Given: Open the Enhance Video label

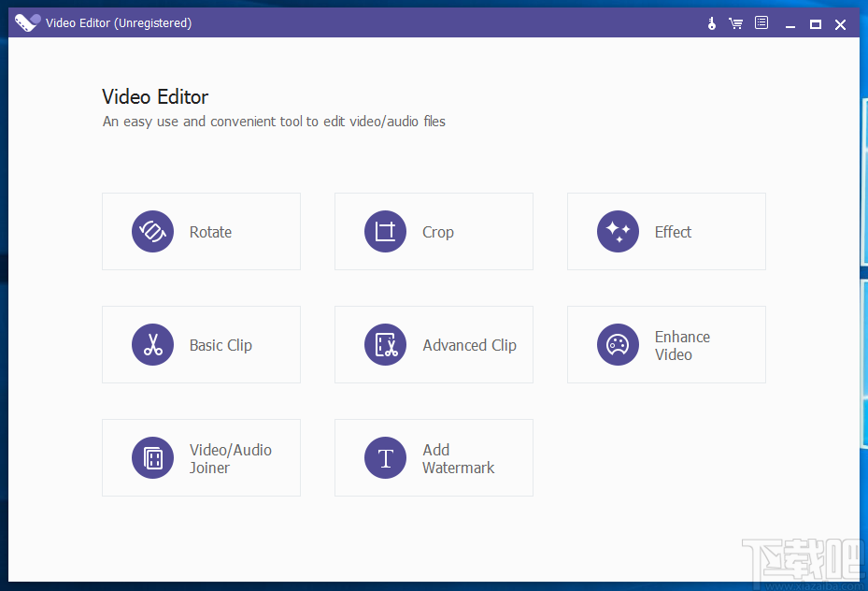Looking at the screenshot, I should pyautogui.click(x=683, y=346).
